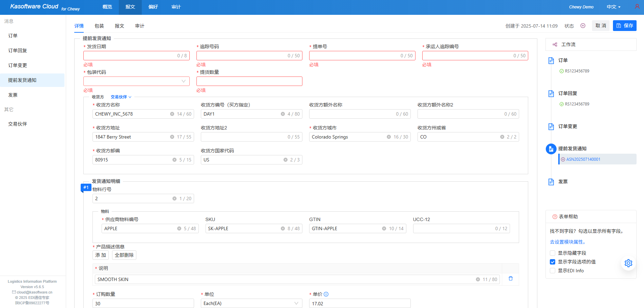Click the status plus circle icon
The image size is (644, 308).
pos(583,26)
